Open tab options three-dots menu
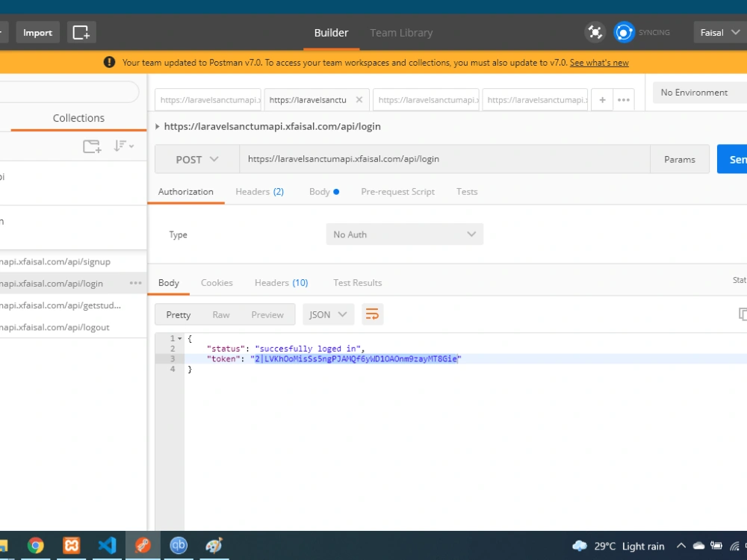Screen dimensions: 747x560 624,99
